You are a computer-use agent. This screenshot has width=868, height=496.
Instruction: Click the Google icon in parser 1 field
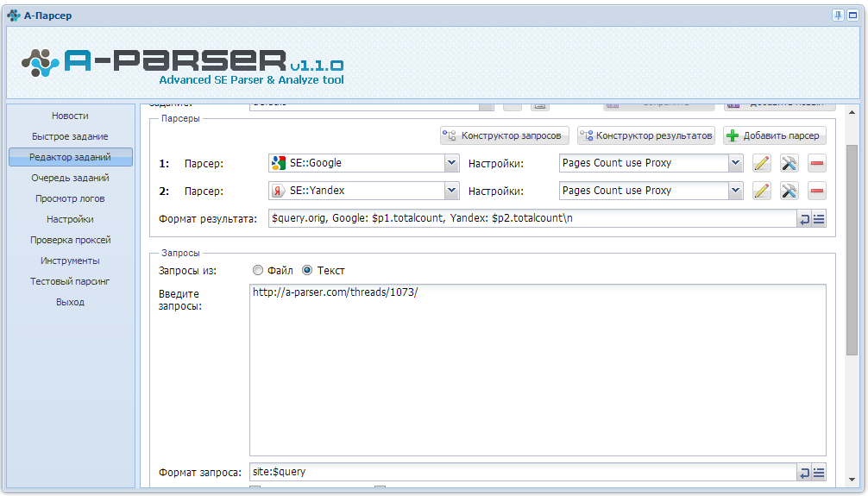[x=279, y=163]
